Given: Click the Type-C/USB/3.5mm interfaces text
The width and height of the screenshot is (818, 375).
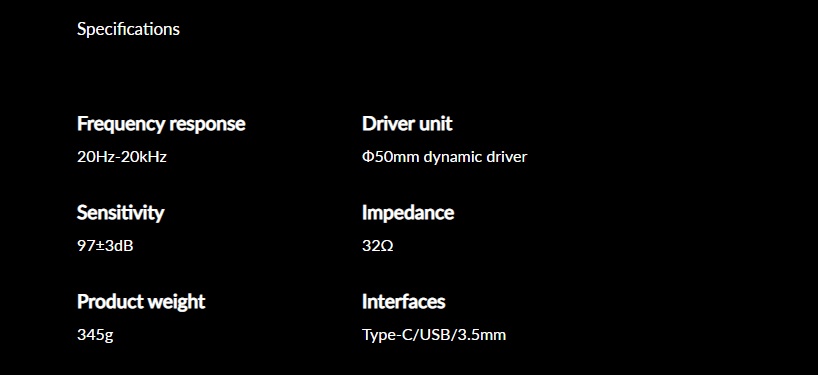Looking at the screenshot, I should [x=434, y=335].
